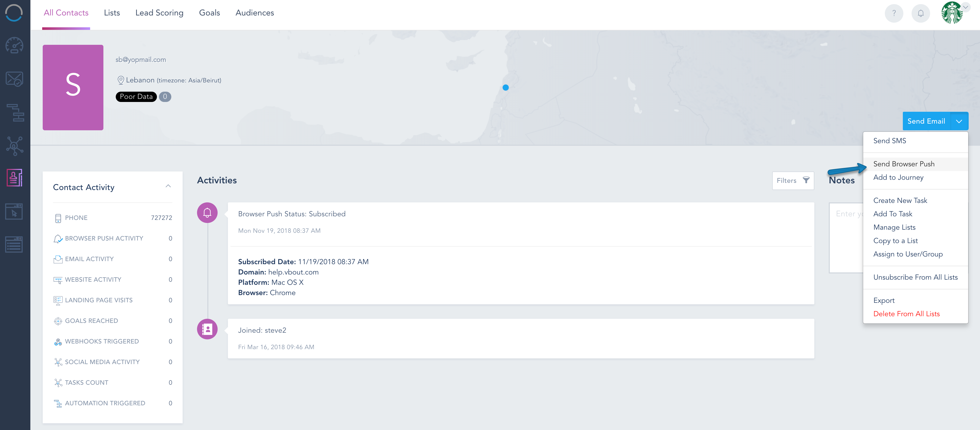
Task: Click the BROWSER PUSH ACTIVITY row label
Action: click(x=104, y=238)
